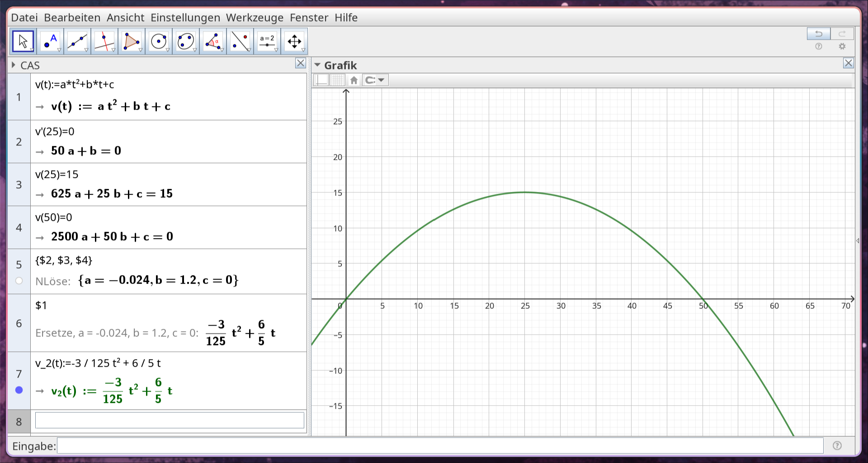The height and width of the screenshot is (463, 868).
Task: Click the Redo button
Action: pos(842,34)
